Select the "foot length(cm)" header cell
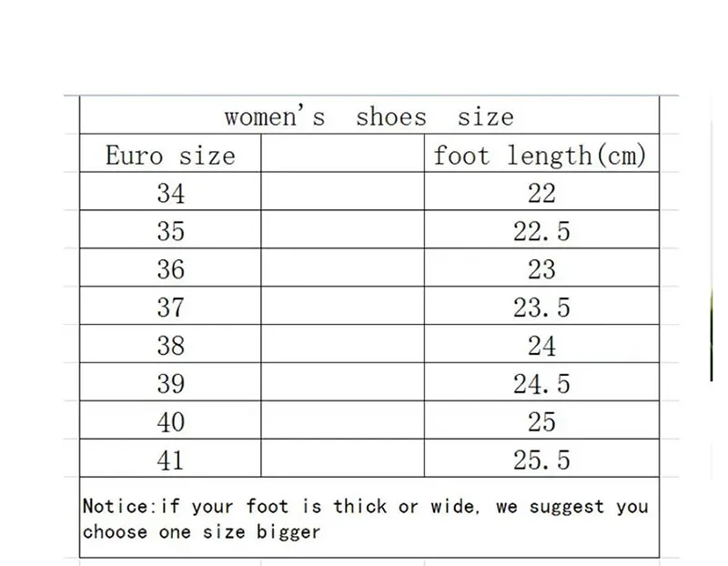This screenshot has width=728, height=566. click(x=541, y=155)
